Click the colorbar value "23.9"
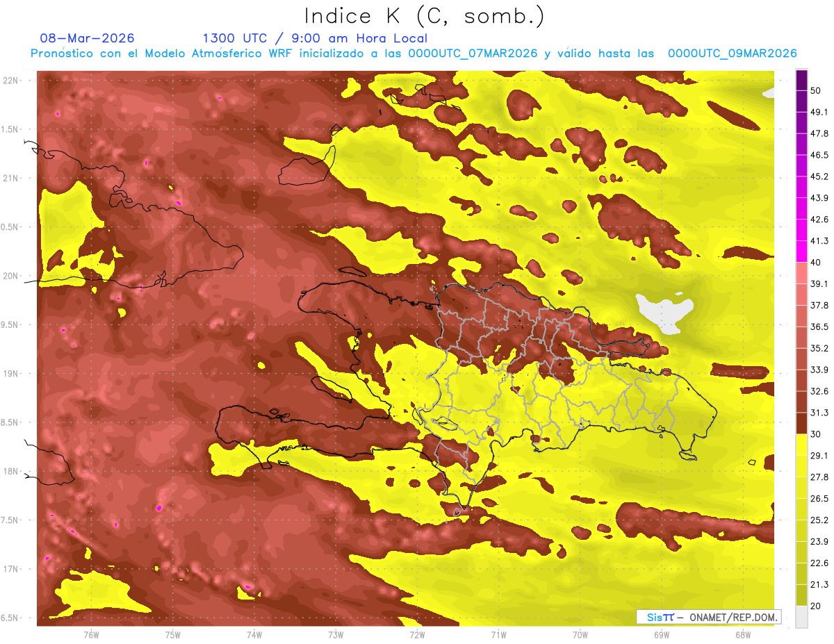834x644 pixels. tap(819, 542)
